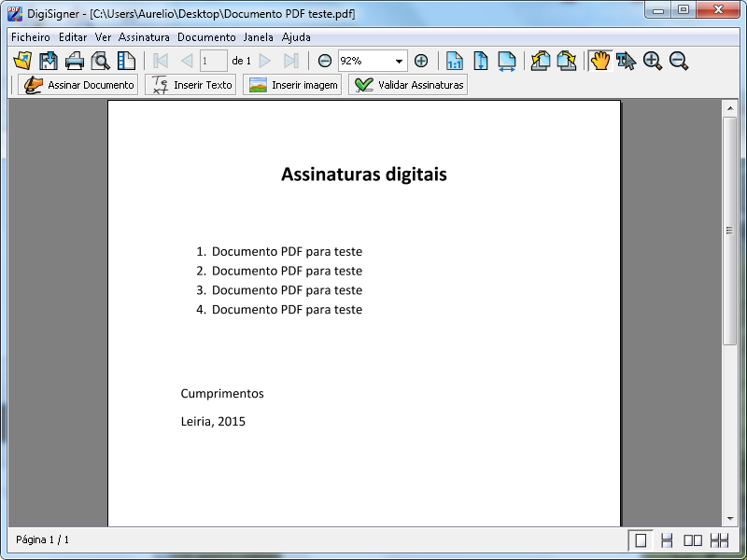Open the zoom percentage dropdown
Image resolution: width=747 pixels, height=560 pixels.
pos(400,61)
